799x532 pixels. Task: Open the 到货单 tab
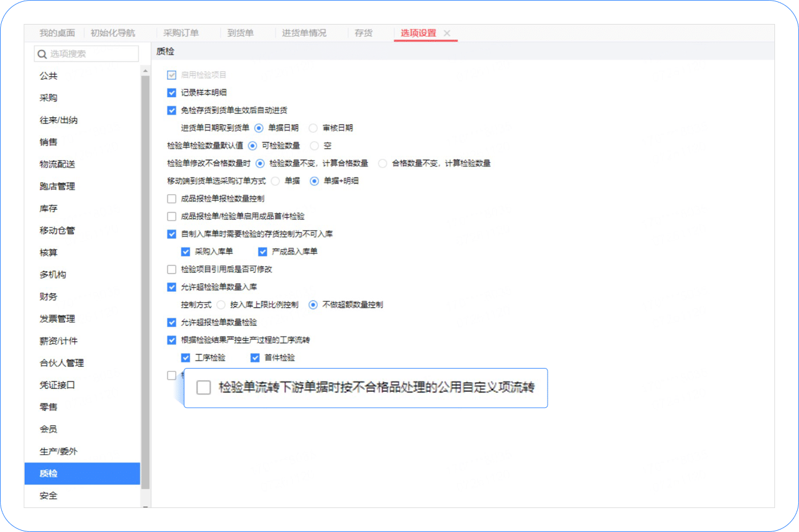pyautogui.click(x=242, y=33)
